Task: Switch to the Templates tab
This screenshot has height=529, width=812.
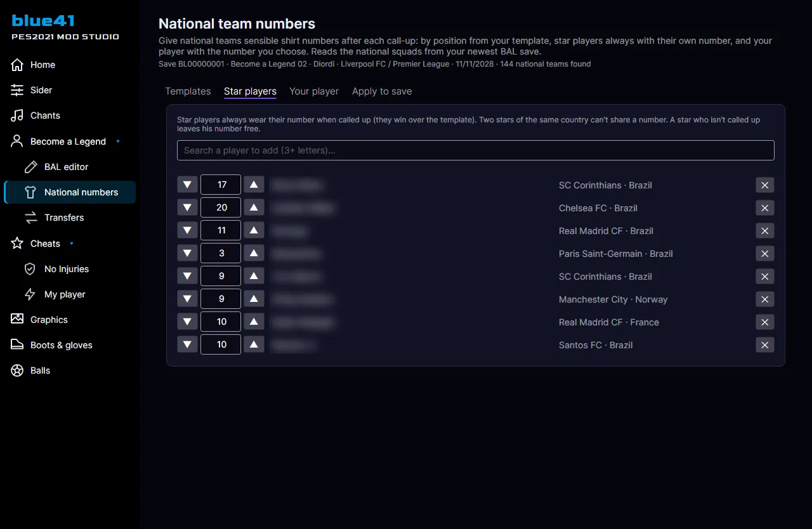Action: point(188,91)
